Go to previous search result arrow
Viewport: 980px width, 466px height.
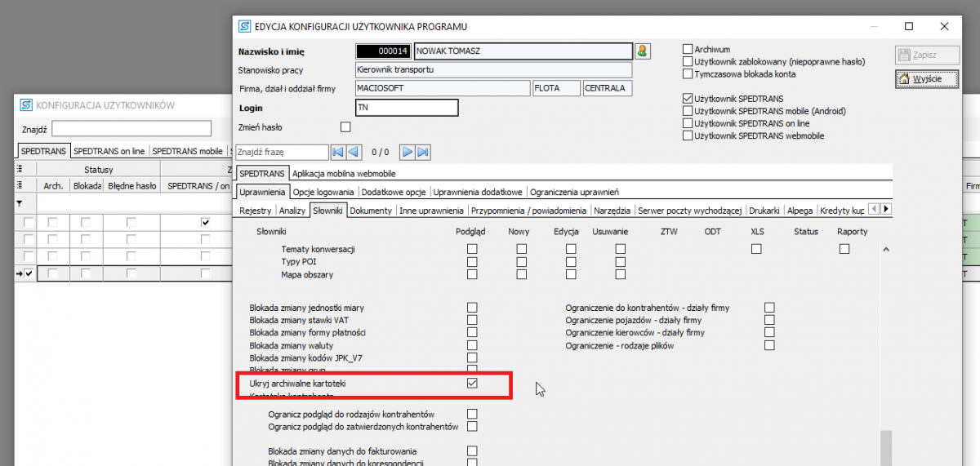click(x=353, y=152)
